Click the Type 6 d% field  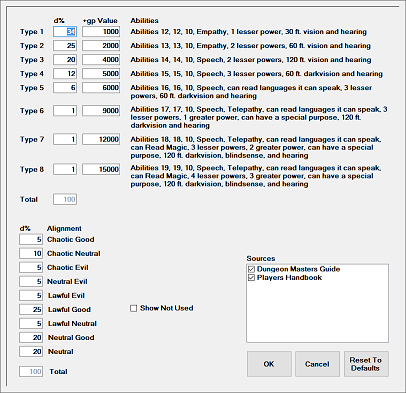[x=65, y=111]
